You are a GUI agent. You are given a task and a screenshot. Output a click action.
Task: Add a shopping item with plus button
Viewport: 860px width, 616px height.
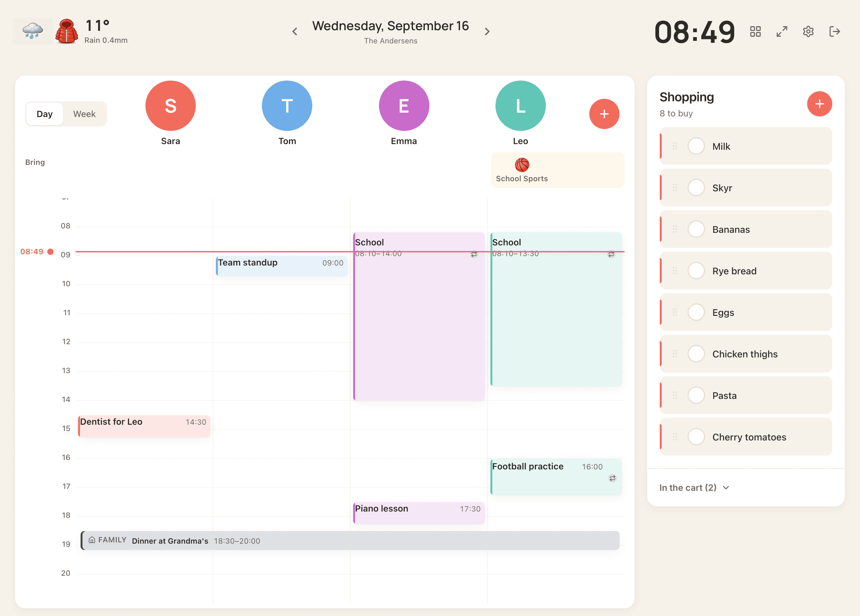point(819,104)
